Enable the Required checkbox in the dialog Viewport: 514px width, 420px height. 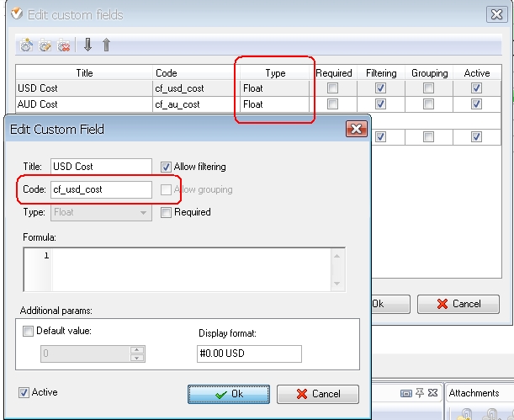pos(167,212)
